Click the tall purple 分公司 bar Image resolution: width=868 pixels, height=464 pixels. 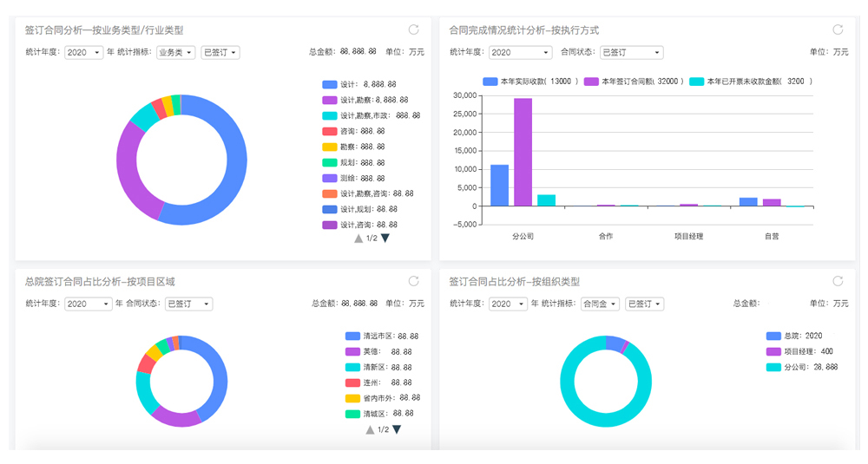coord(523,152)
